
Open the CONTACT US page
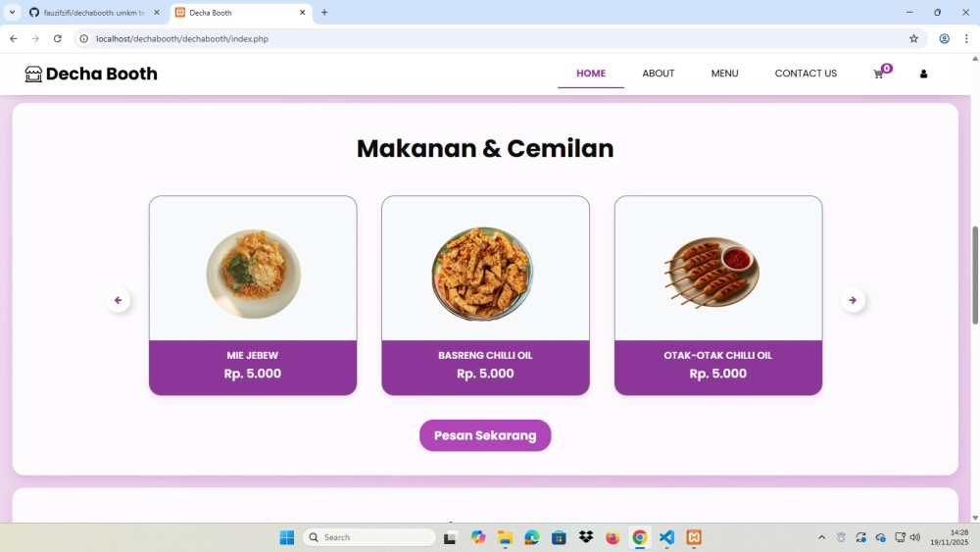[806, 74]
